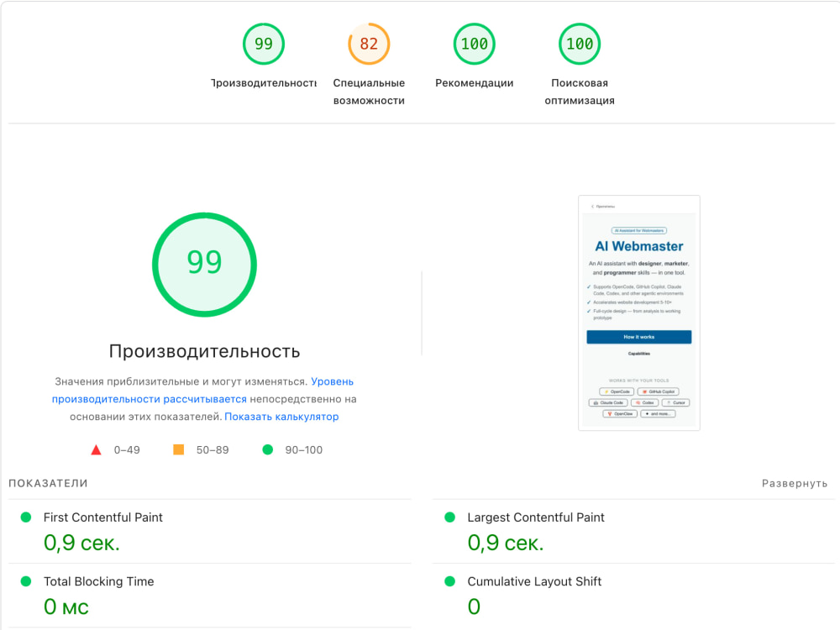Click the AI Webmaster page screenshot thumbnail
This screenshot has width=840, height=630.
point(639,312)
